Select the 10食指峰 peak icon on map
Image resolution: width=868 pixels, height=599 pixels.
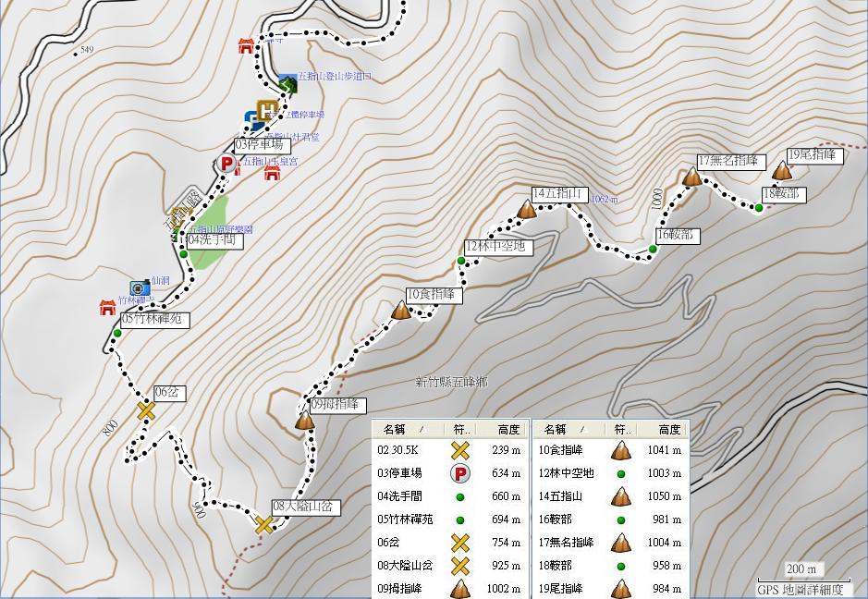pos(401,311)
